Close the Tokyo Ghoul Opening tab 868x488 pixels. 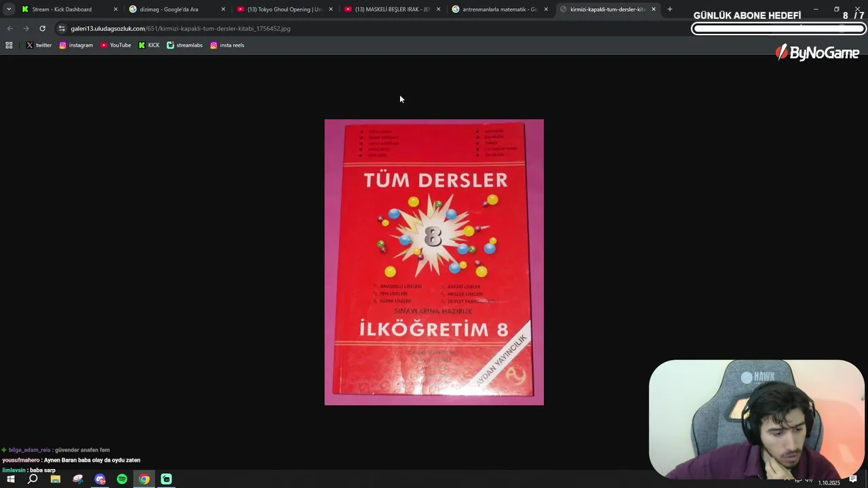click(x=331, y=9)
